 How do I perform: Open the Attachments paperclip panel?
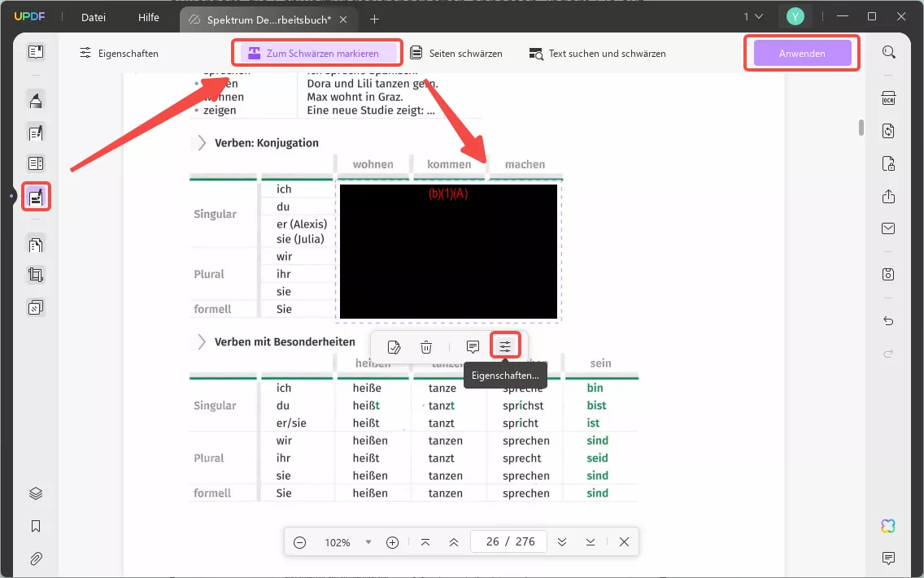pos(35,558)
